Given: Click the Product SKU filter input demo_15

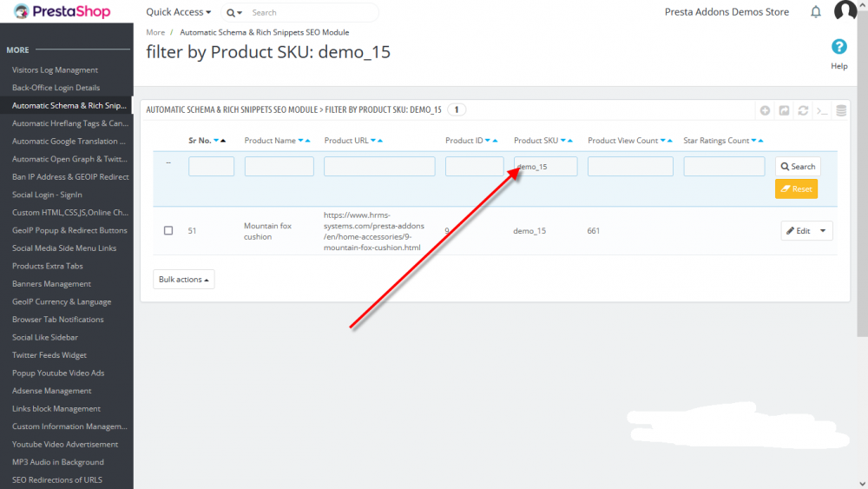Looking at the screenshot, I should 545,166.
